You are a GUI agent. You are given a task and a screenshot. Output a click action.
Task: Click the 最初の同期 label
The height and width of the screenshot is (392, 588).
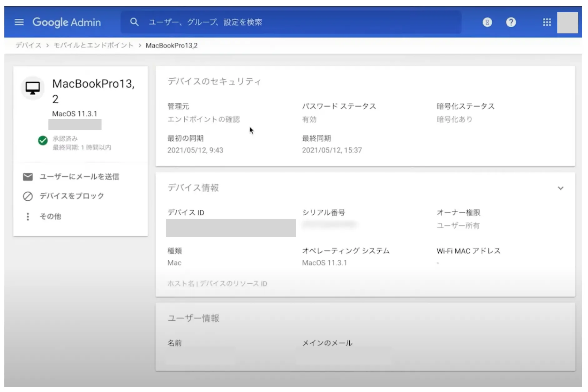(186, 138)
